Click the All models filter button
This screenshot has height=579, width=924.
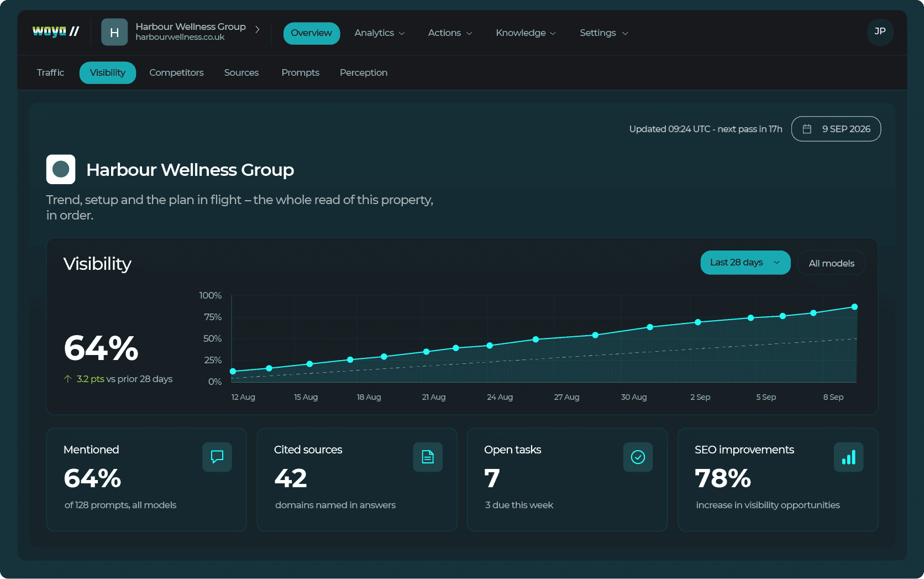(831, 263)
